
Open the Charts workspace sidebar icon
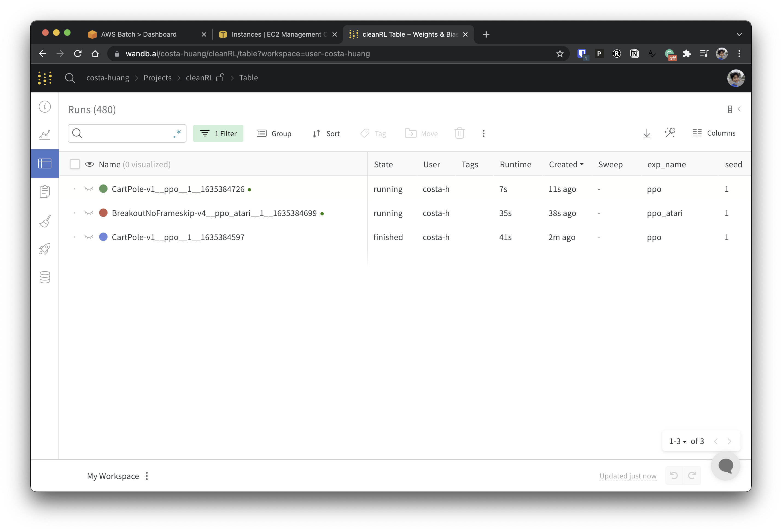coord(45,135)
